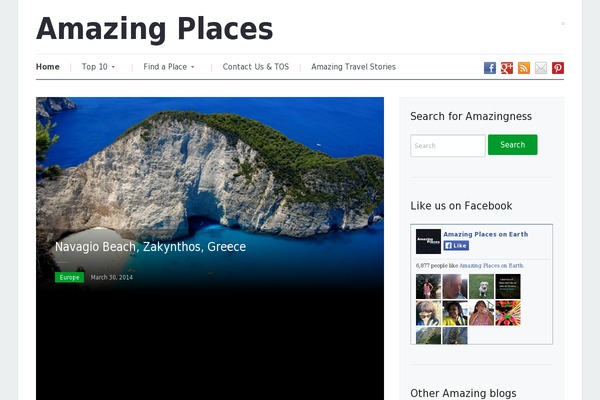Click the March 30, 2014 post date
The width and height of the screenshot is (600, 400).
pyautogui.click(x=112, y=278)
